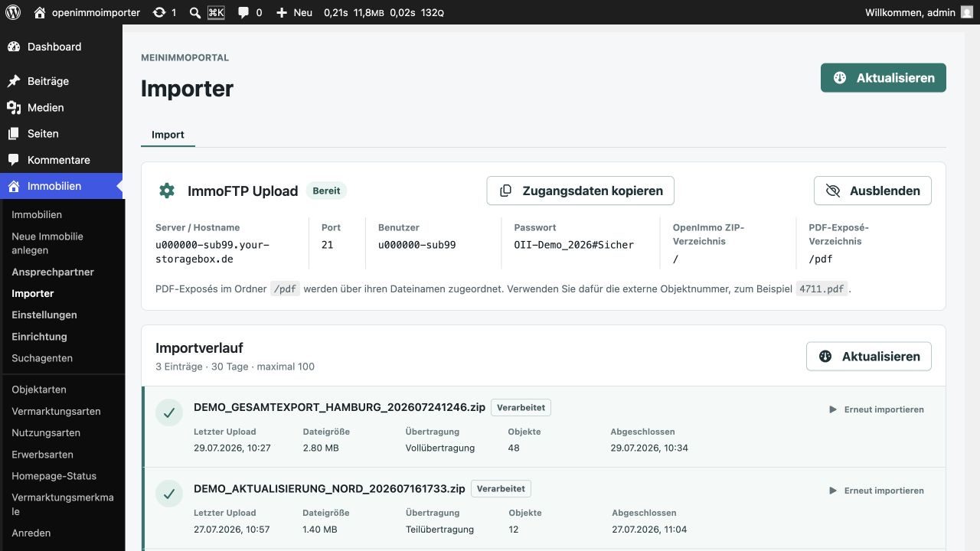
Task: Click the file name DEMO_GESAMTEXPORT_HAMBURG_202607241246.zip
Action: 339,407
